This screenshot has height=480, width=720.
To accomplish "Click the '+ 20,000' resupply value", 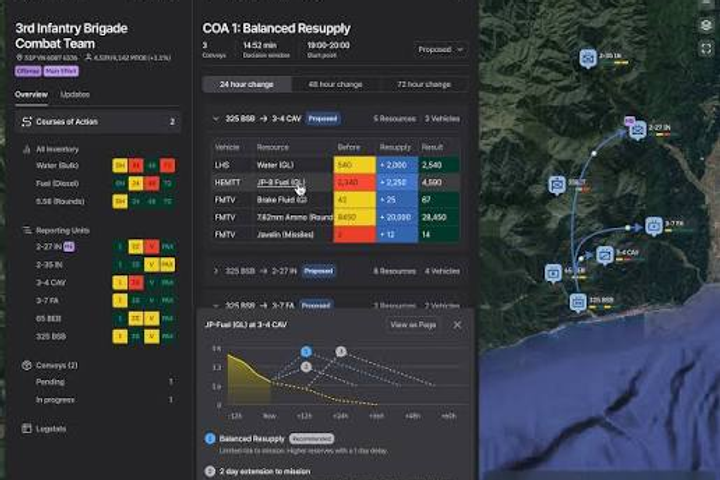I will (x=395, y=217).
